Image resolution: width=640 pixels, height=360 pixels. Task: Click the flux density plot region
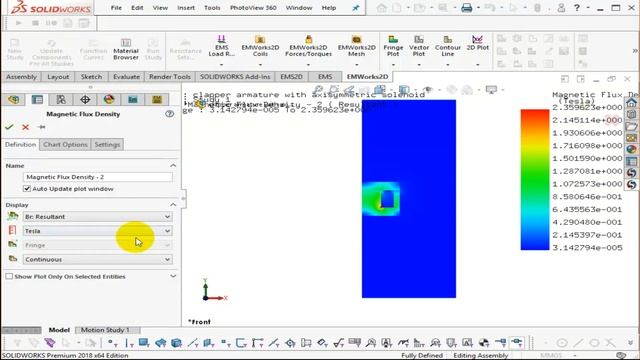[409, 199]
